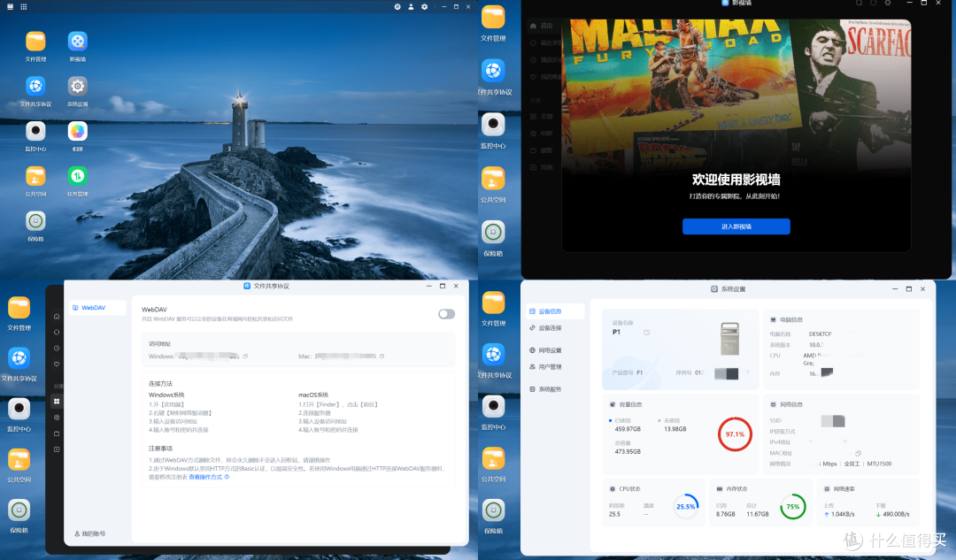Open 保险箱 icon beside the 影视墙 welcome window
This screenshot has width=956, height=560.
tap(493, 232)
